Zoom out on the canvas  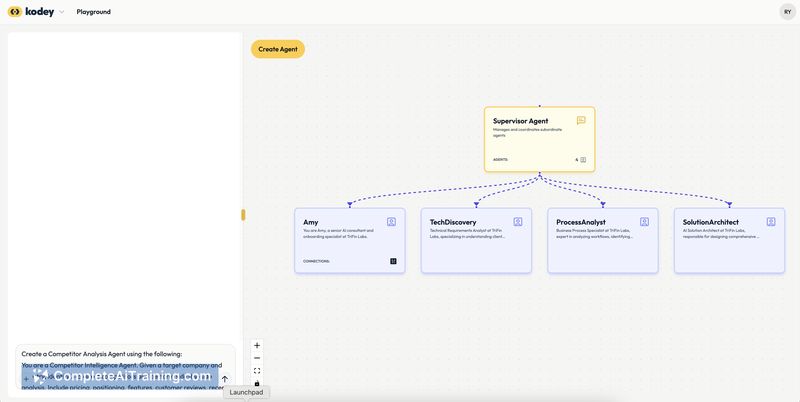[x=257, y=358]
